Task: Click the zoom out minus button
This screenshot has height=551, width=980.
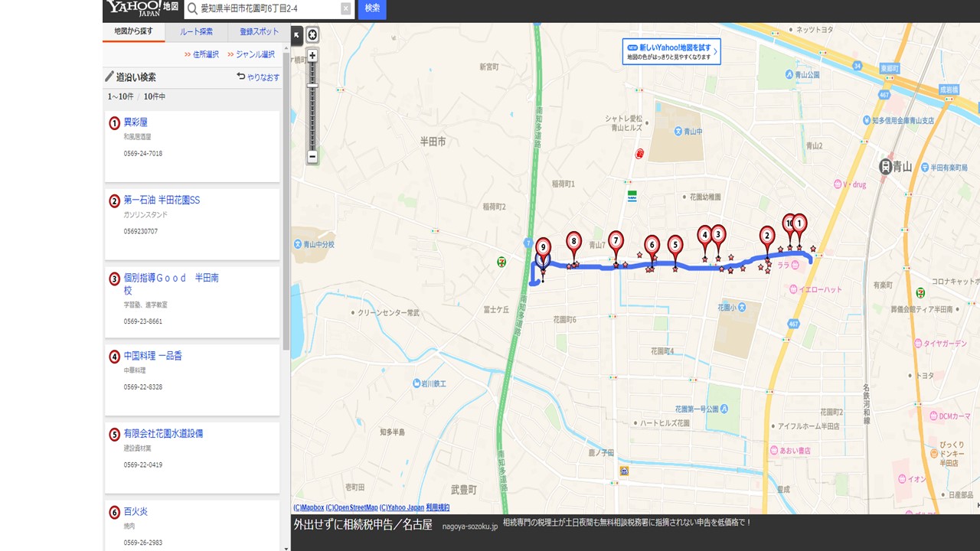Action: 312,156
